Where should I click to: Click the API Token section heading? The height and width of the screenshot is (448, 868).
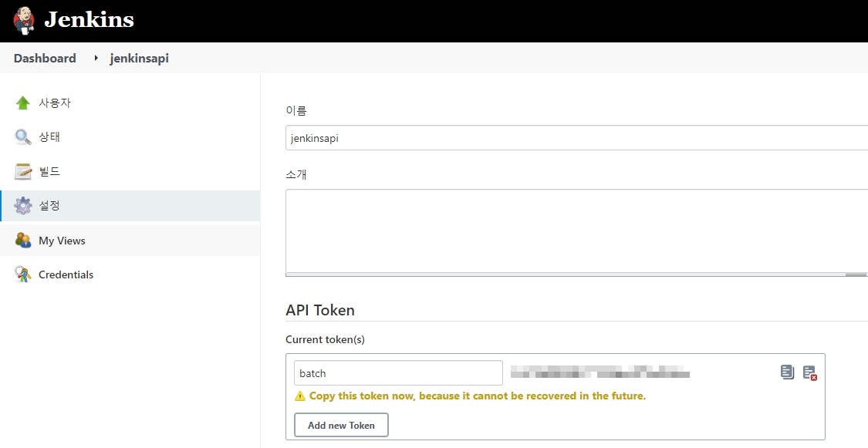tap(320, 310)
